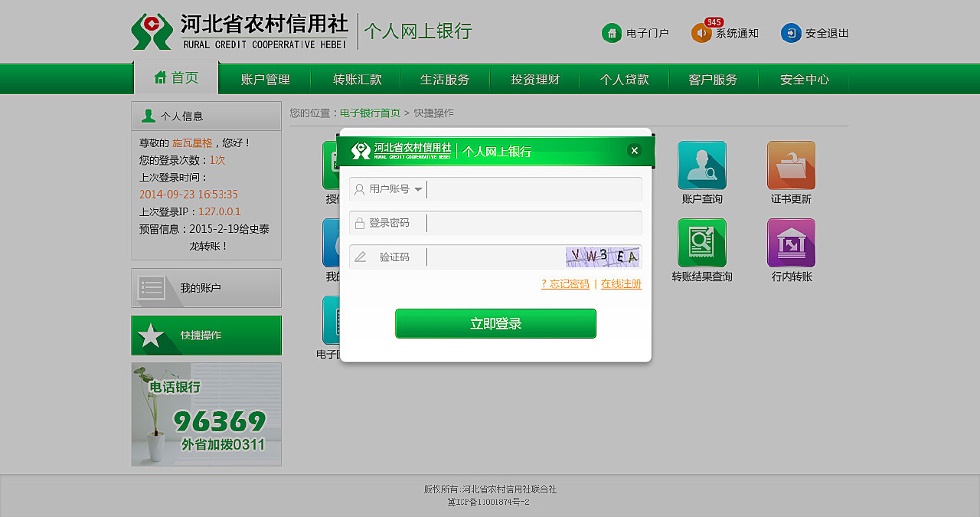Click the 我的账户 sidebar text
980x517 pixels.
[201, 288]
